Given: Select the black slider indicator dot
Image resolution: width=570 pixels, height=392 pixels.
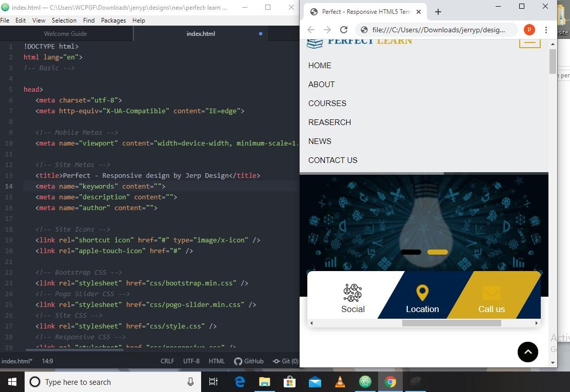Looking at the screenshot, I should 410,252.
